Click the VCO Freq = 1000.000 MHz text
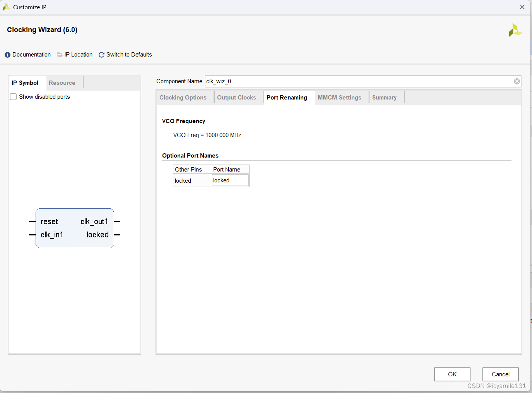The height and width of the screenshot is (393, 532). pos(207,135)
